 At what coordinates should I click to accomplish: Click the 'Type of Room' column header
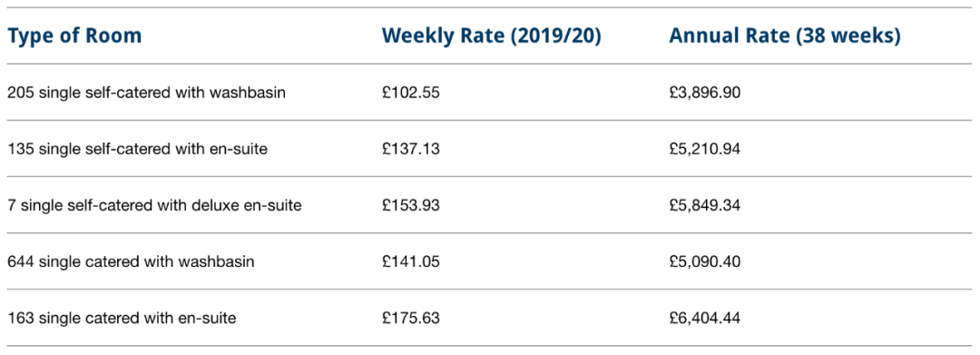coord(74,36)
